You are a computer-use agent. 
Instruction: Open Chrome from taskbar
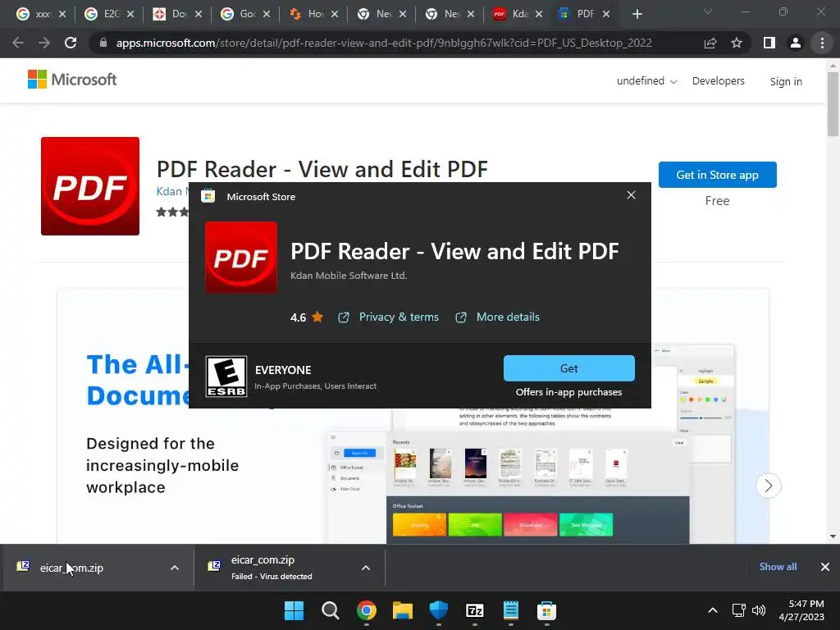(x=367, y=610)
